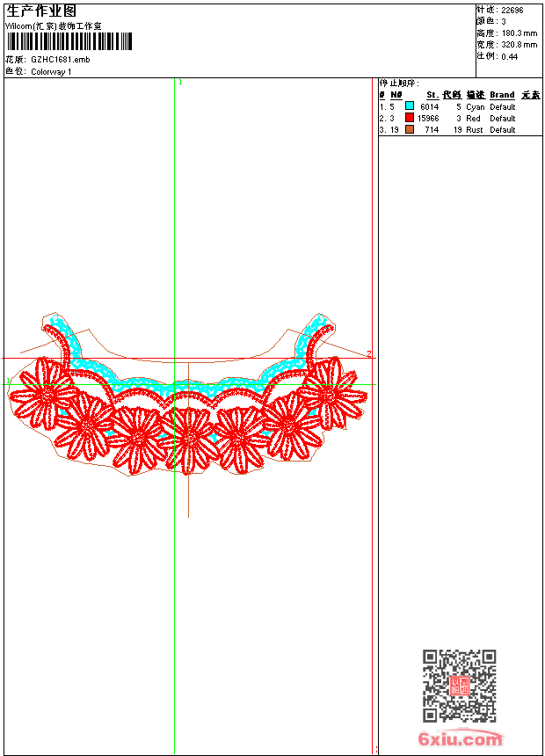The height and width of the screenshot is (756, 545).
Task: Select stitch count 714 in Rust row
Action: click(432, 130)
